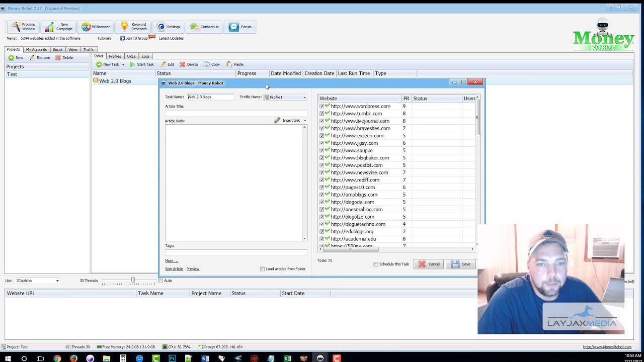Switch to the Video tab

coord(73,49)
